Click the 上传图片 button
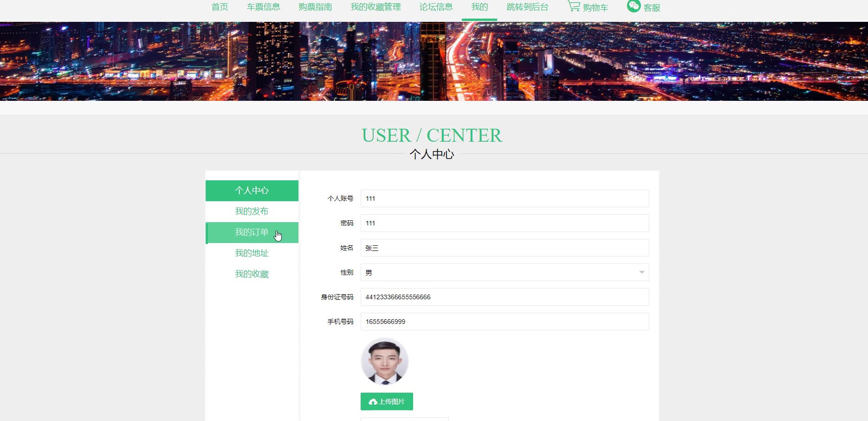This screenshot has height=421, width=868. (x=387, y=401)
